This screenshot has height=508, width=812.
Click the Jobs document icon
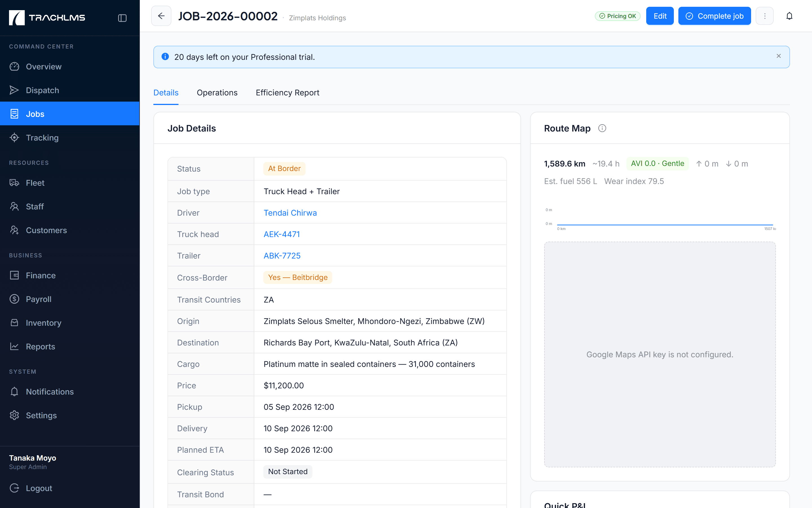14,114
